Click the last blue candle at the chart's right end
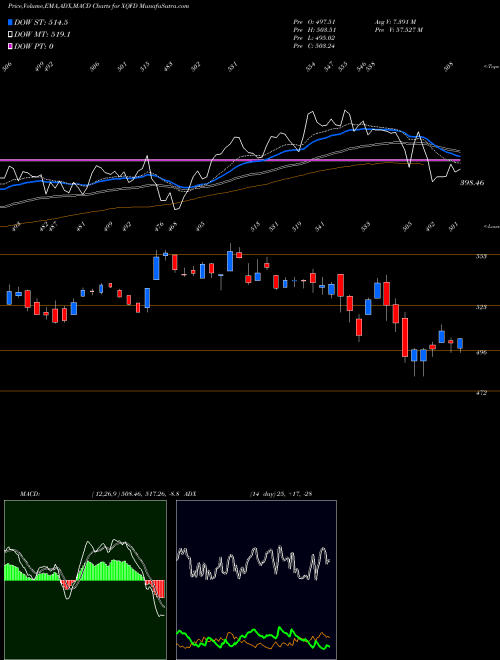Viewport: 500px width, 660px height. (460, 343)
